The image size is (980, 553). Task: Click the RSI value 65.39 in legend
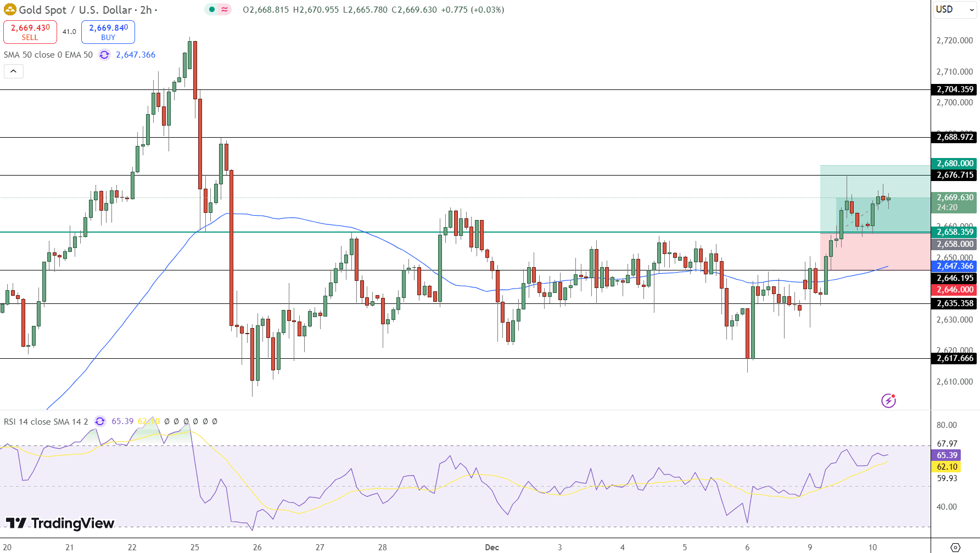click(122, 421)
